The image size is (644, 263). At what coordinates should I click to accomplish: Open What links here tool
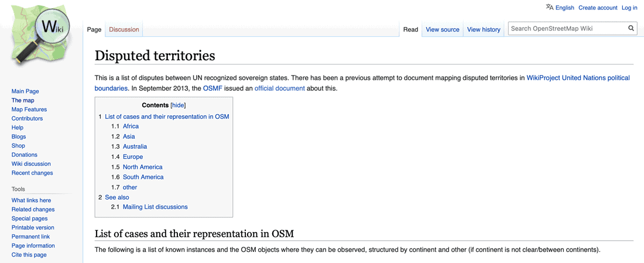pos(31,200)
